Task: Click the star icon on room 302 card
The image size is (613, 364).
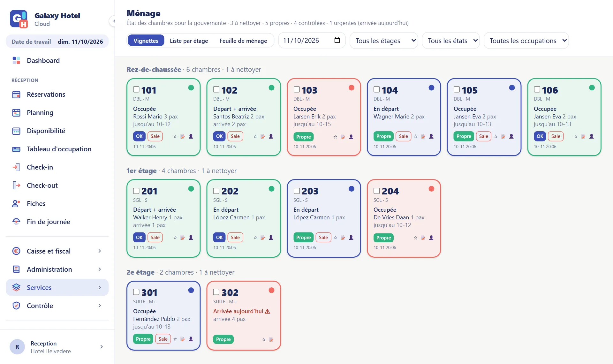Action: [264, 339]
